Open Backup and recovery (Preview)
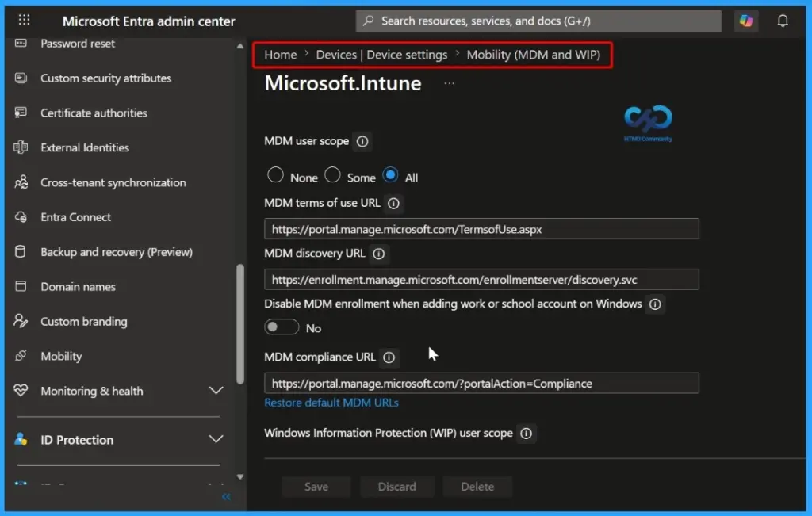812x516 pixels. [x=117, y=252]
